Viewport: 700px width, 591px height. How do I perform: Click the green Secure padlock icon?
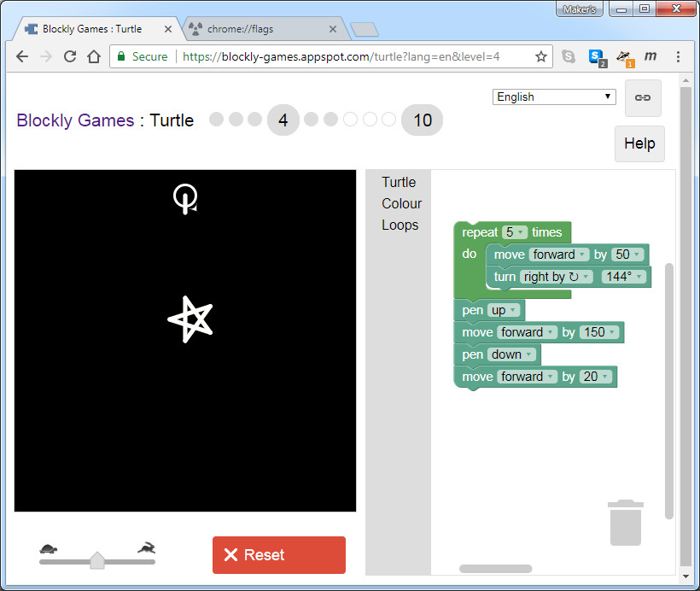click(x=121, y=56)
